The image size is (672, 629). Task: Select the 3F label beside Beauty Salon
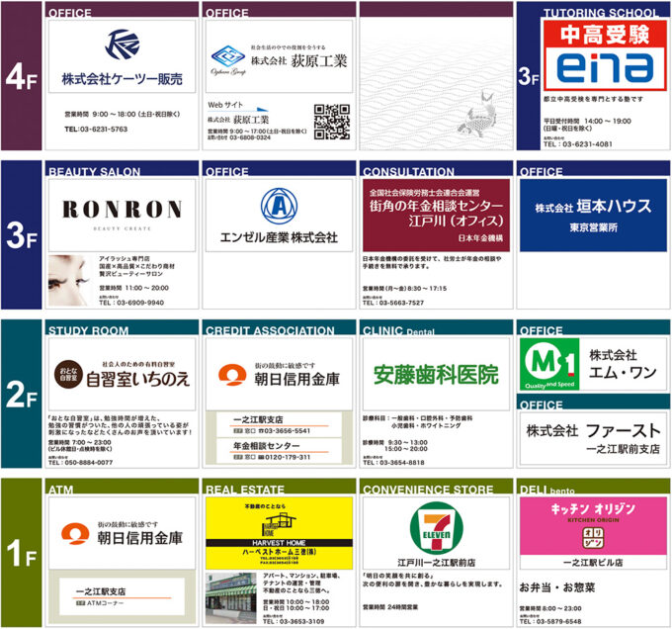click(22, 235)
